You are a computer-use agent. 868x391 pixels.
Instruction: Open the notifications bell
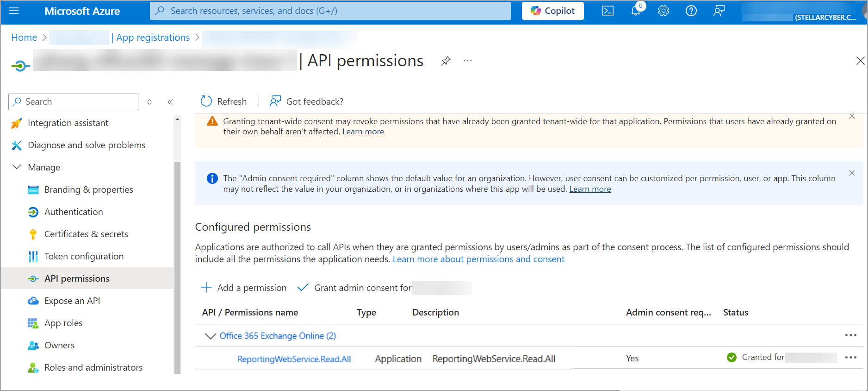(636, 11)
